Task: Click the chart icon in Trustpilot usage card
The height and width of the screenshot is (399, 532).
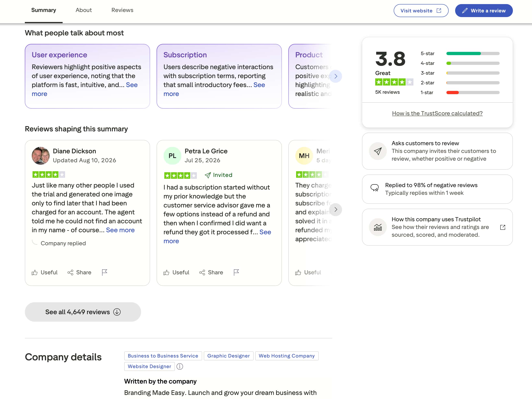Action: 378,227
